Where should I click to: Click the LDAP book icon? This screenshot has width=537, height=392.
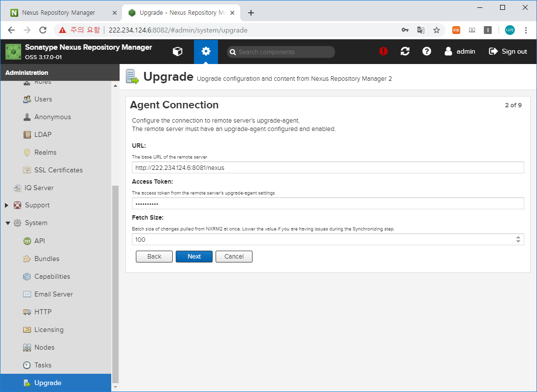(x=27, y=134)
